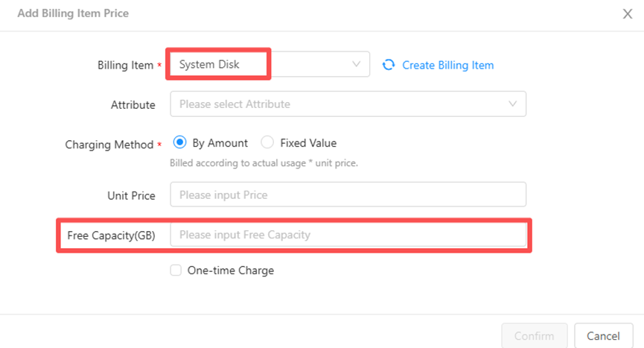Click the Charging Method label
The height and width of the screenshot is (348, 644).
[109, 144]
